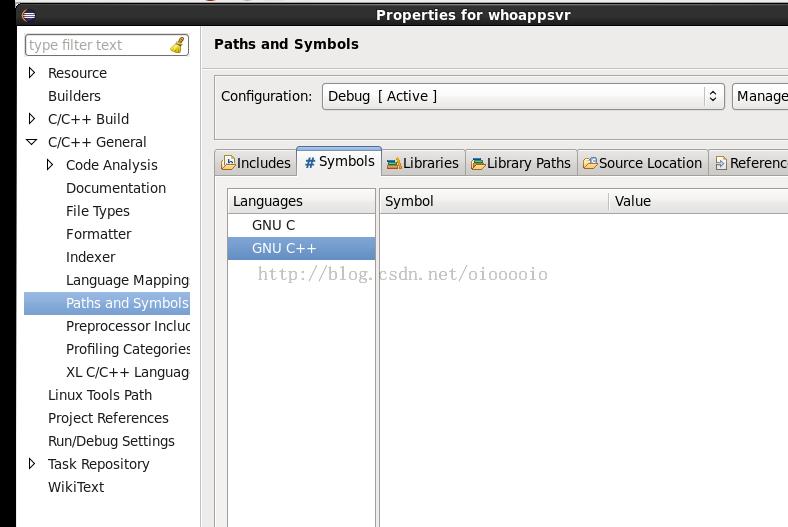Expand the Code Analysis node
788x527 pixels.
51,165
